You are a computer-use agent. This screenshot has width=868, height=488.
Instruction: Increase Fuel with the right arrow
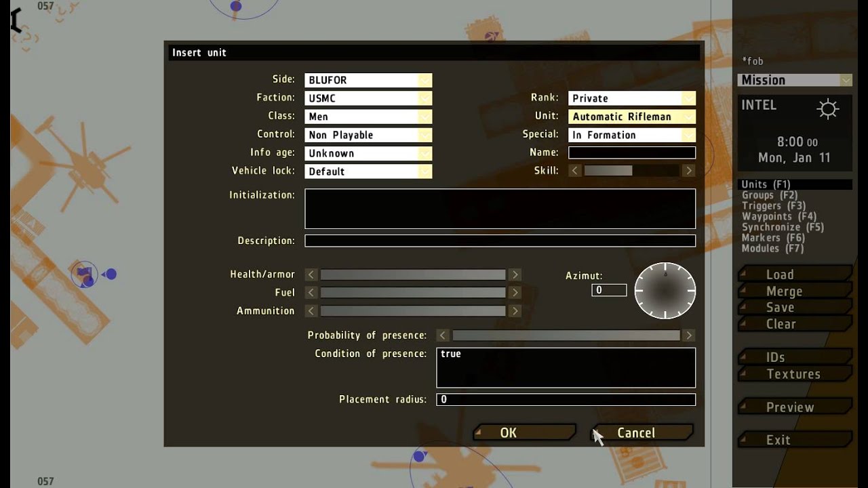pos(515,293)
